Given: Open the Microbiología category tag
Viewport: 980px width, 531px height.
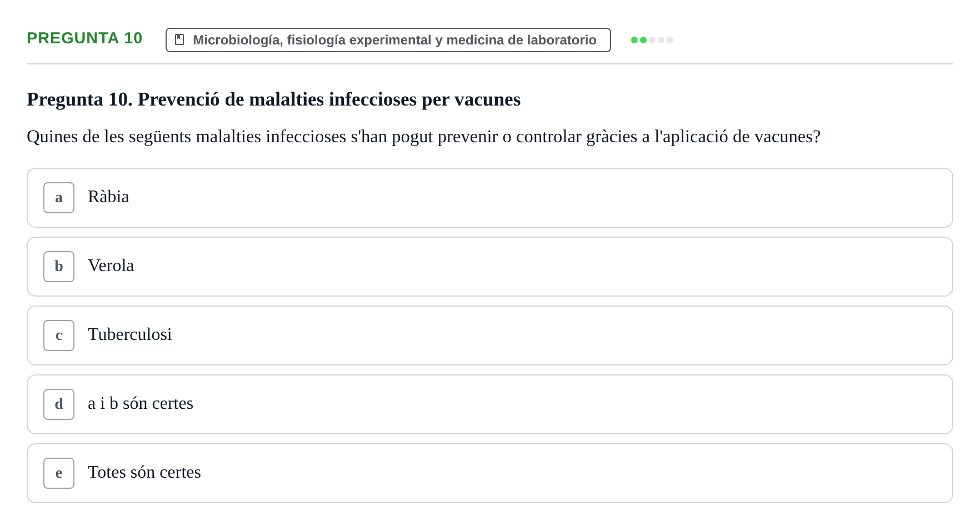Looking at the screenshot, I should click(x=388, y=40).
